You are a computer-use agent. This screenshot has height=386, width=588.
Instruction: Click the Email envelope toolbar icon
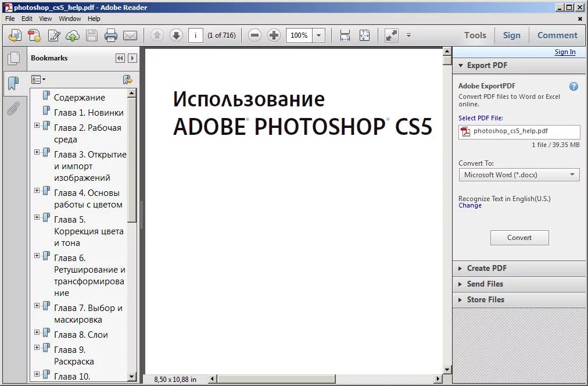tap(130, 35)
